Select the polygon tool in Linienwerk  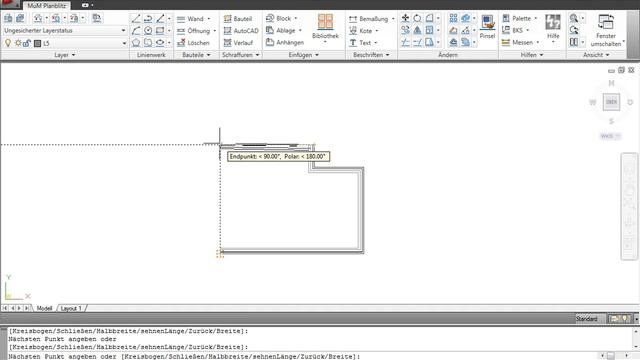pyautogui.click(x=136, y=42)
